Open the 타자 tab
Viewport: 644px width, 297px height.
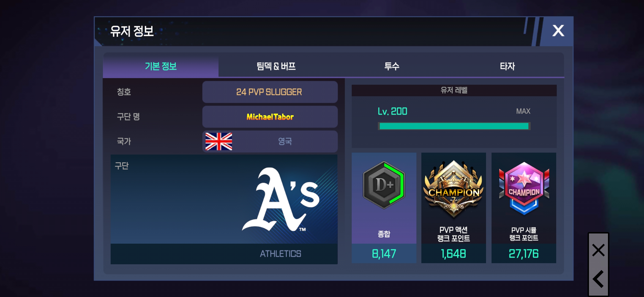pos(507,66)
